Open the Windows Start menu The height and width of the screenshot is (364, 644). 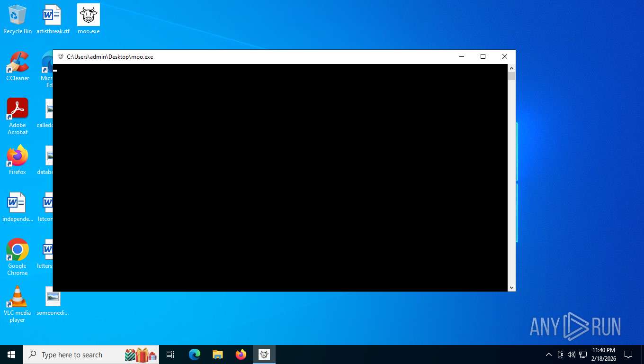pos(11,355)
